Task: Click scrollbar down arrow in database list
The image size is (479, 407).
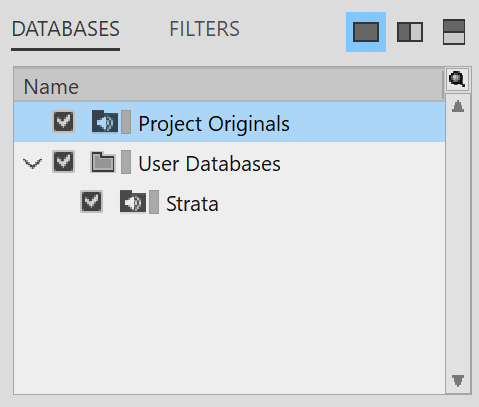Action: [458, 381]
